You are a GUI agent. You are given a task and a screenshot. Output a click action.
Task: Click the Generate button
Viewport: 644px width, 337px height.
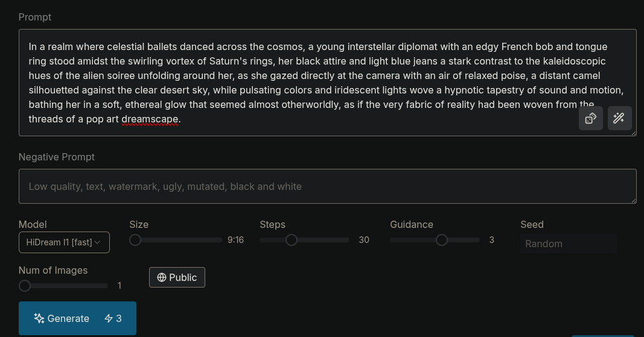pos(77,318)
